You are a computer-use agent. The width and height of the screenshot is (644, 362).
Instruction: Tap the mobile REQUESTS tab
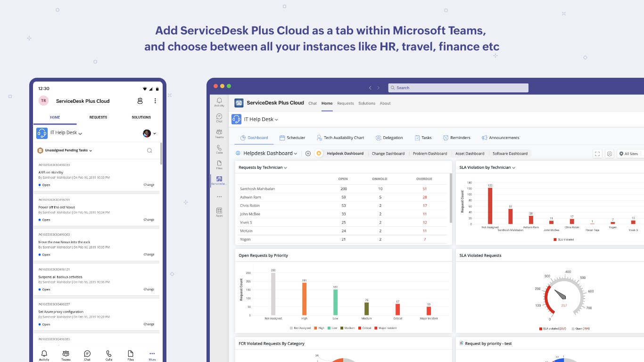(x=98, y=117)
